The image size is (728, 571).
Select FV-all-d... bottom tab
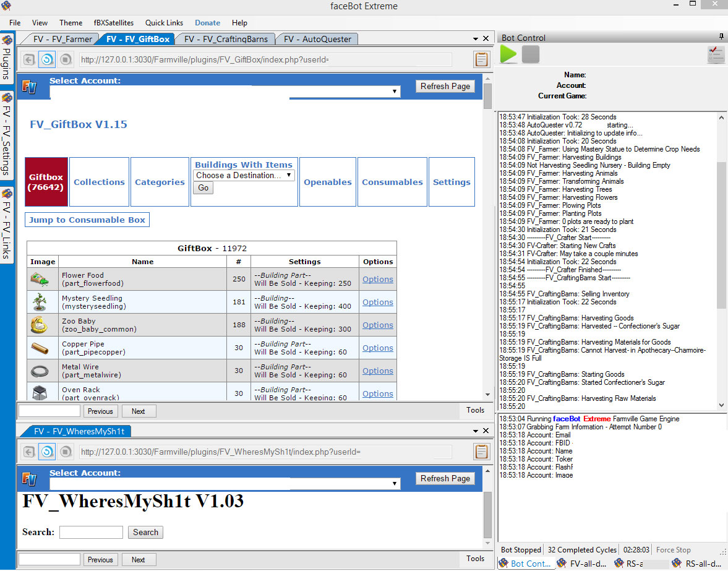point(582,564)
